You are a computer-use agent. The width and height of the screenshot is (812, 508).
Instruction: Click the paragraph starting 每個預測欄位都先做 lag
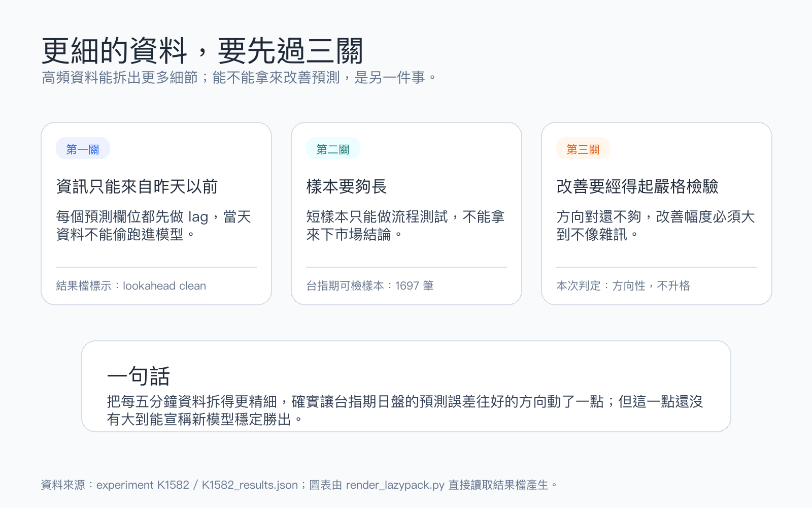[154, 226]
